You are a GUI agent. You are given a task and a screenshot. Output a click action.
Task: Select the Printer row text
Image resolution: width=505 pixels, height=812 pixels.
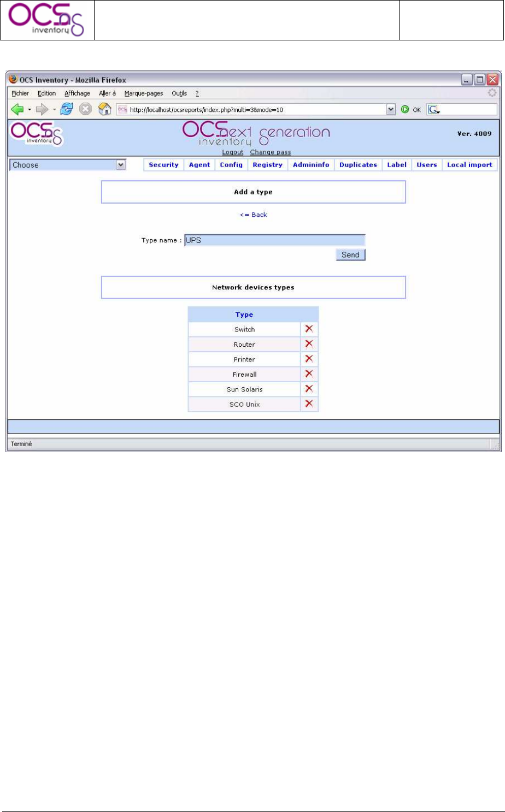pos(244,359)
